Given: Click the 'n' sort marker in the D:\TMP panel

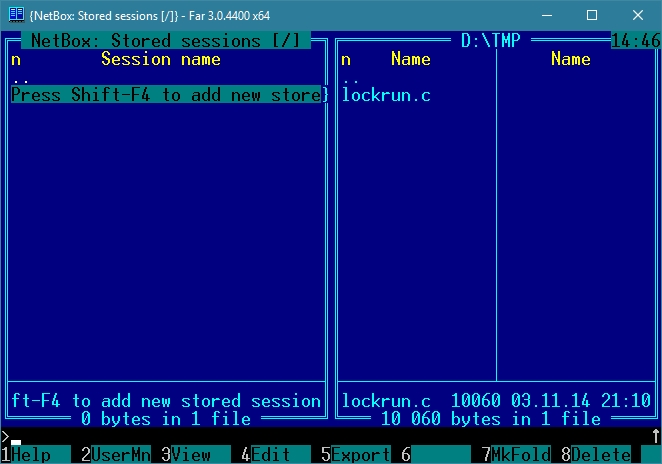Looking at the screenshot, I should point(346,60).
